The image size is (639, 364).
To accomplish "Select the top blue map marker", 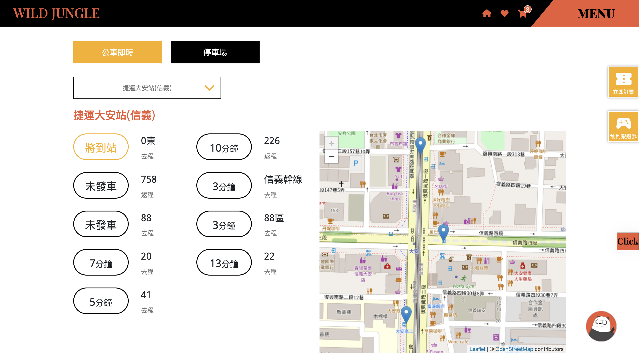I will [x=420, y=145].
